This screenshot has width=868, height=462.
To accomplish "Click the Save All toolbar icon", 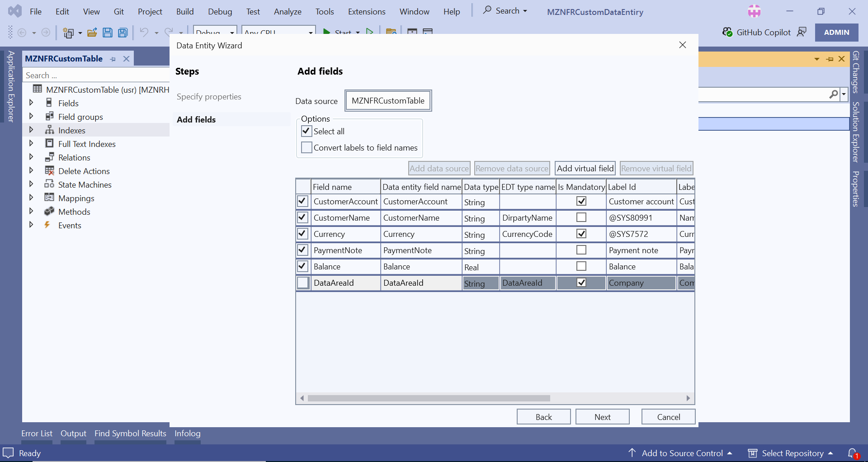I will (x=123, y=33).
